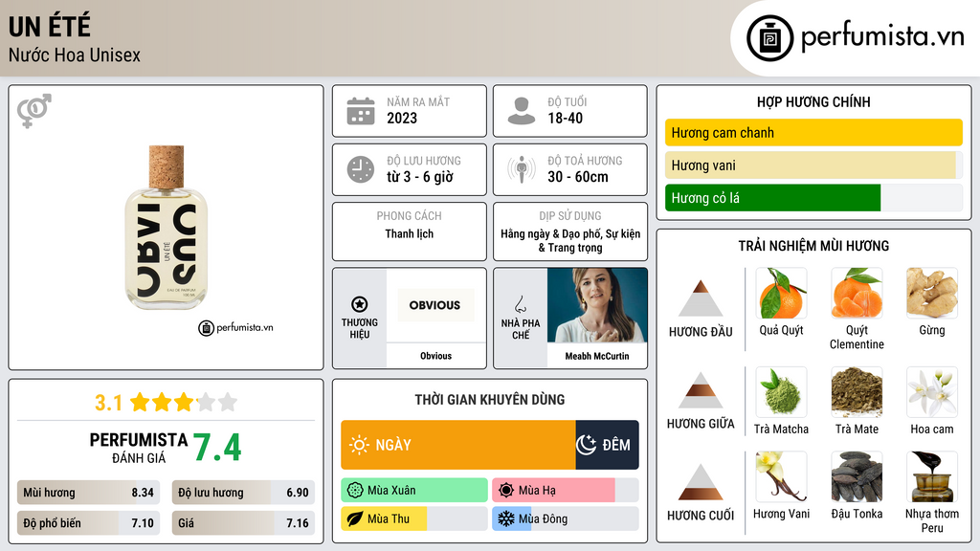
Task: Click the Hương cuối pyramid icon
Action: [701, 482]
